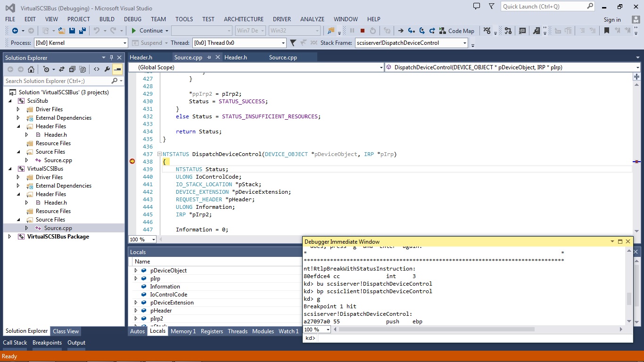The width and height of the screenshot is (644, 362).
Task: Switch to the Class View tab
Action: pos(66,331)
